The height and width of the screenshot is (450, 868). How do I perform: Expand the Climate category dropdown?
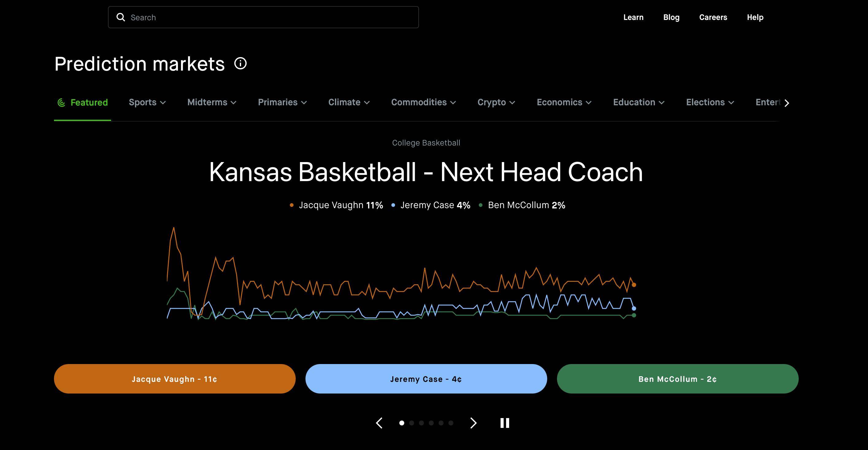[x=349, y=102]
